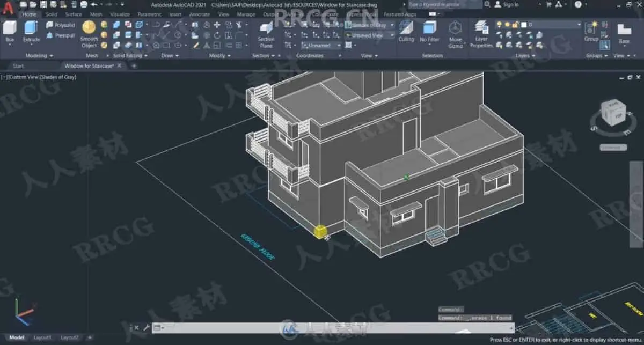Open the Insert ribbon tab
This screenshot has width=644, height=345.
[x=175, y=14]
